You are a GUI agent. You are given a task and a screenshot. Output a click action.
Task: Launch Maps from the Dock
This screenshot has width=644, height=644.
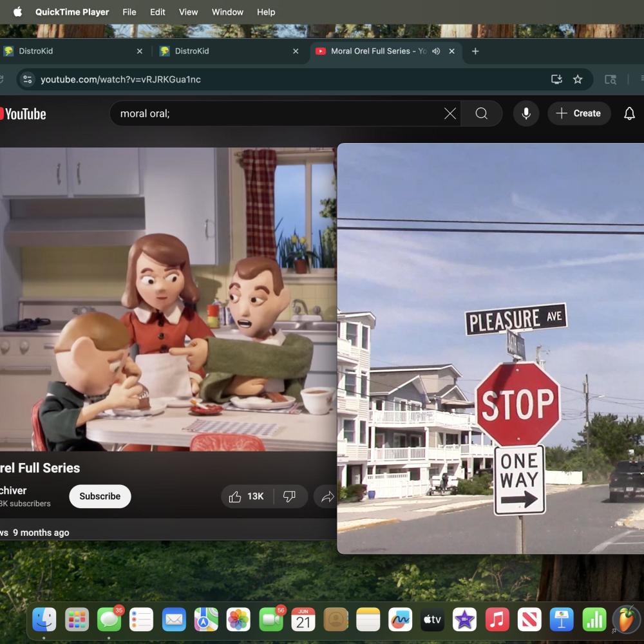pyautogui.click(x=206, y=619)
